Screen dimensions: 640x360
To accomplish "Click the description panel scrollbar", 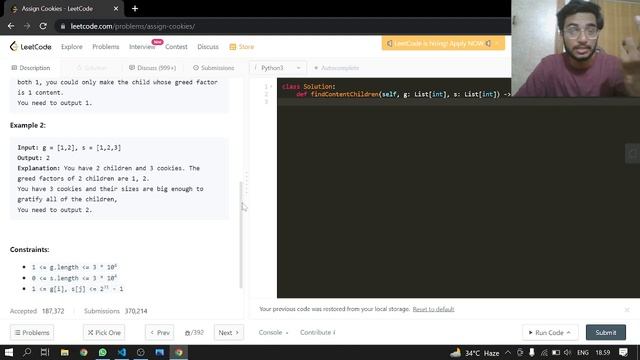I will click(x=241, y=235).
